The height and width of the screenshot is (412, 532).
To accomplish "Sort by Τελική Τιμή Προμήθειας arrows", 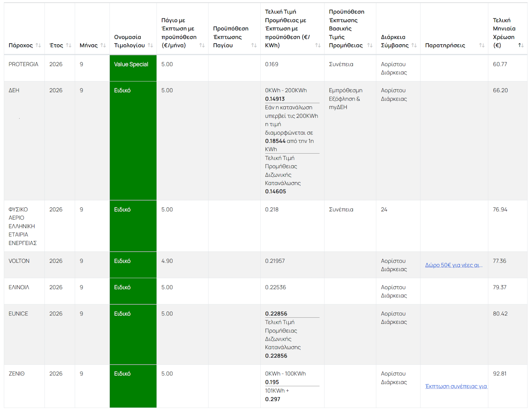I will (x=318, y=46).
